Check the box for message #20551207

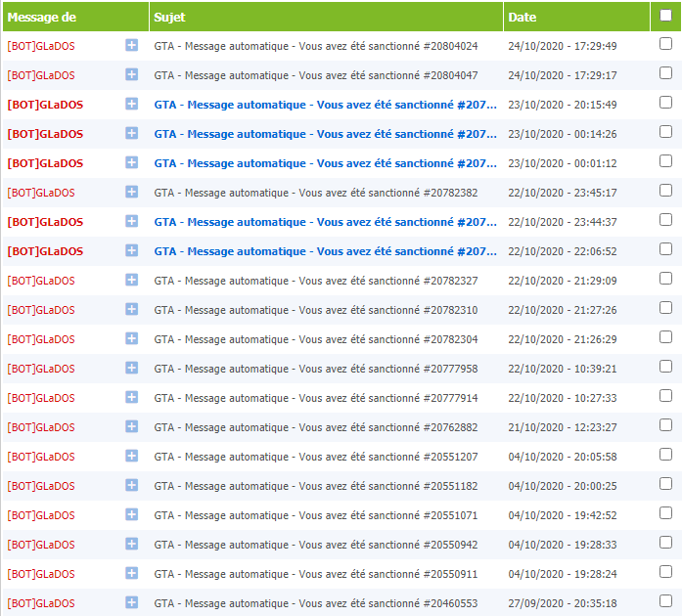tap(665, 455)
